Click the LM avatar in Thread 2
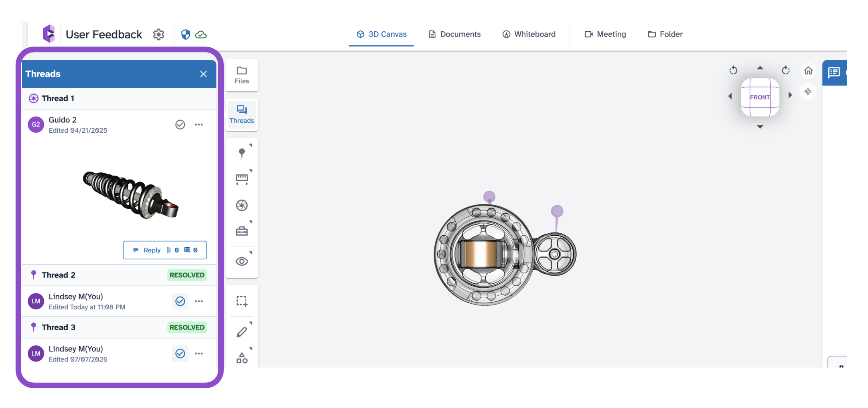The height and width of the screenshot is (408, 868). 36,301
